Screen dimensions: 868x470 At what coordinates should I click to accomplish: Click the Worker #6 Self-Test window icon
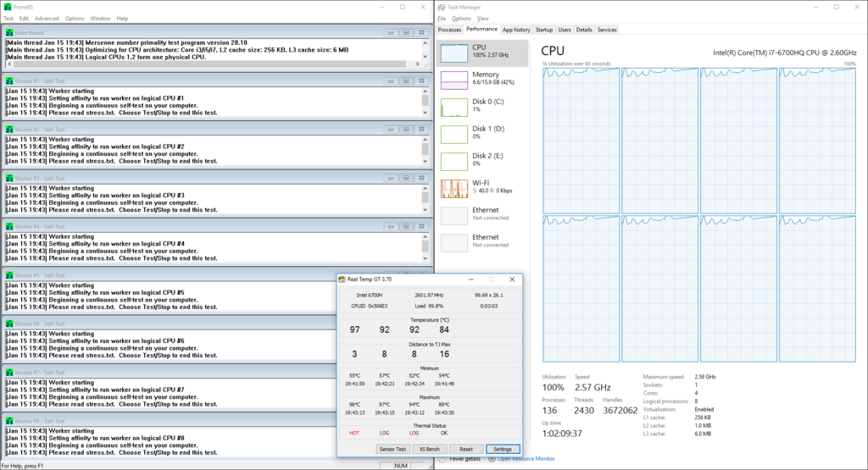point(9,323)
